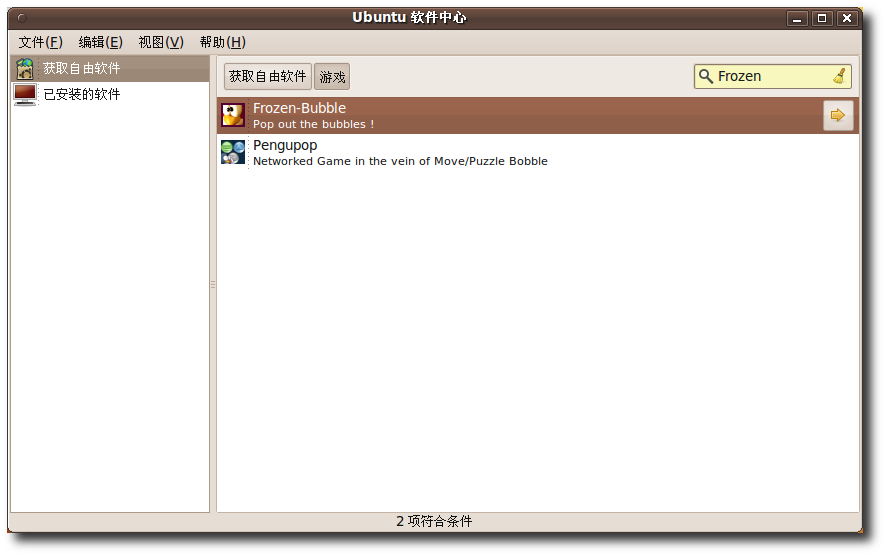Viewport: 886px width, 556px height.
Task: Click the 已安装的软件 monitor icon
Action: (x=25, y=94)
